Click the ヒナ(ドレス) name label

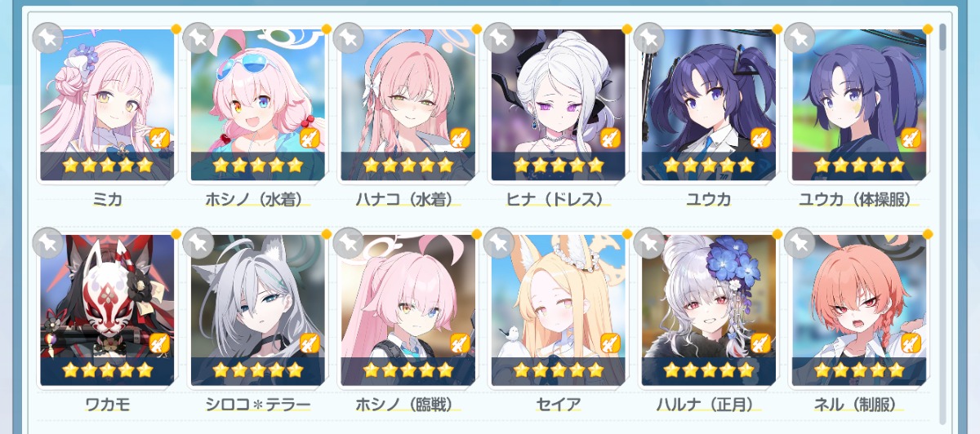tap(559, 200)
